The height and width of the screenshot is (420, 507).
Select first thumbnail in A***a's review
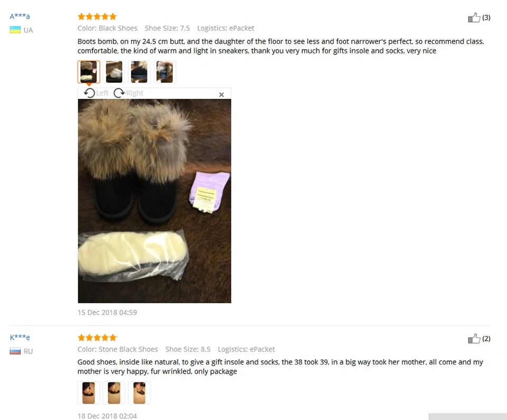[89, 72]
